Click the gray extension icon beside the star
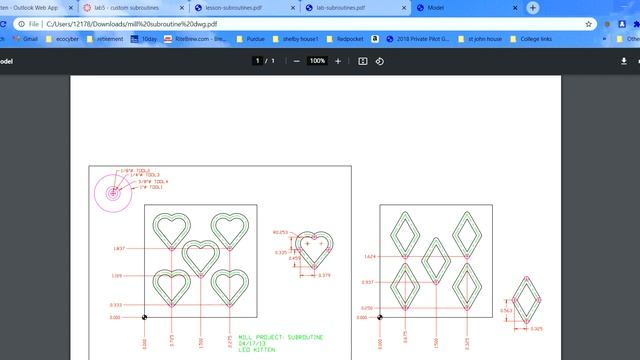This screenshot has width=640, height=360. [607, 24]
